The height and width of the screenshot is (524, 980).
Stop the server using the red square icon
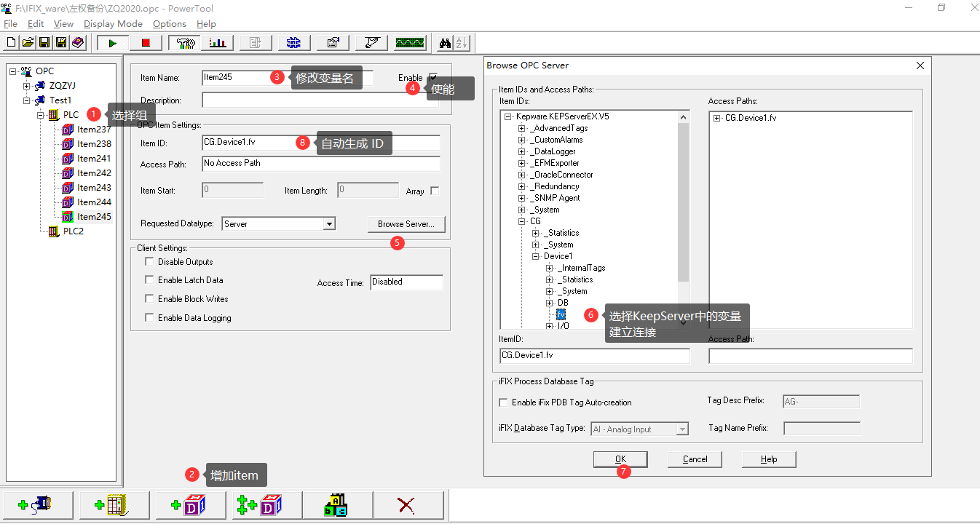(x=144, y=42)
